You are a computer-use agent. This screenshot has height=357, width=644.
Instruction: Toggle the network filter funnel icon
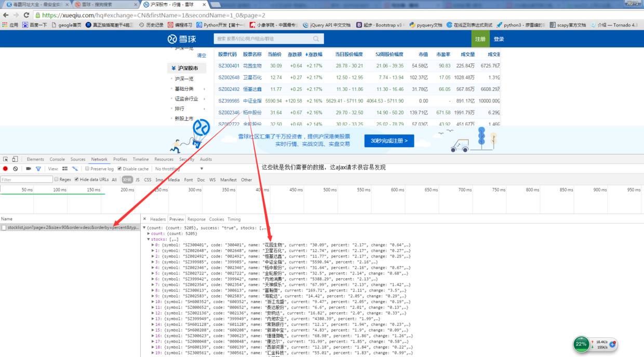tap(38, 169)
